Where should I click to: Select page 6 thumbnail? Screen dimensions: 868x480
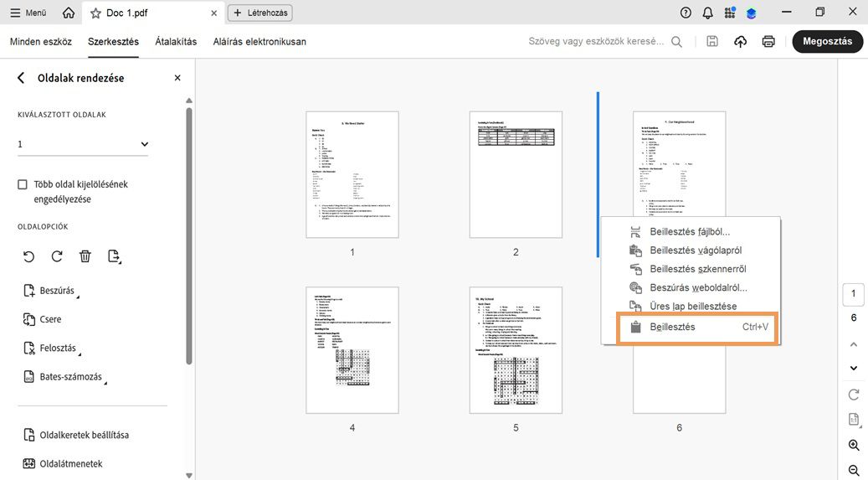[x=679, y=379]
